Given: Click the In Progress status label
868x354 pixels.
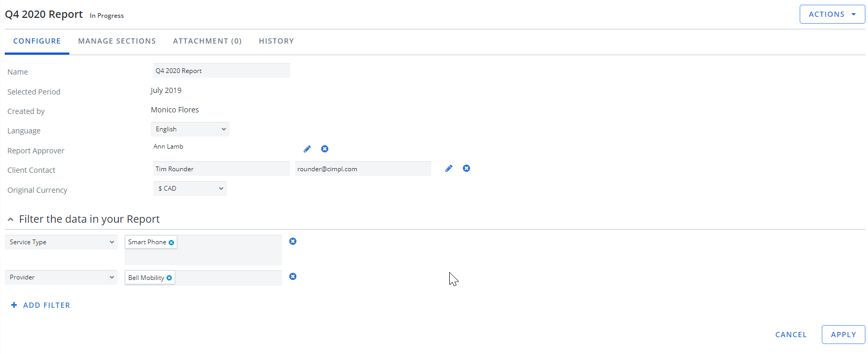Looking at the screenshot, I should [107, 16].
